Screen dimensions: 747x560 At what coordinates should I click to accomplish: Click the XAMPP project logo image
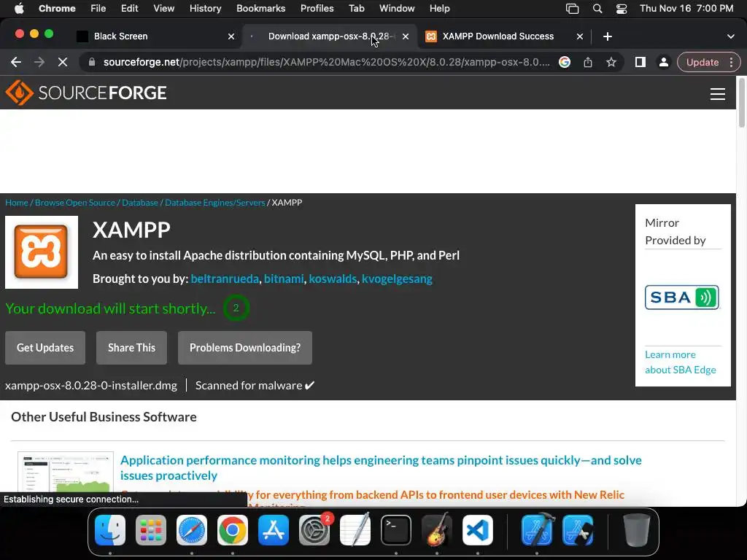coord(42,252)
